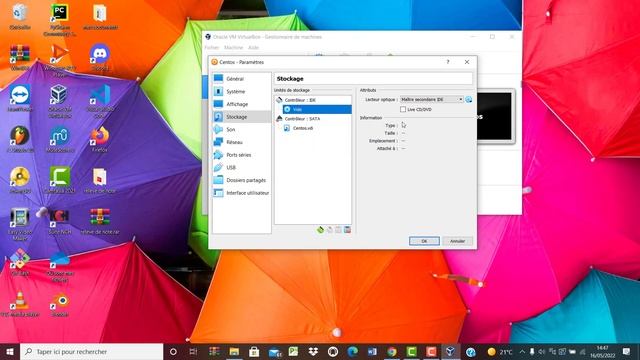Click the green add controller icon
This screenshot has height=360, width=640.
[x=320, y=230]
